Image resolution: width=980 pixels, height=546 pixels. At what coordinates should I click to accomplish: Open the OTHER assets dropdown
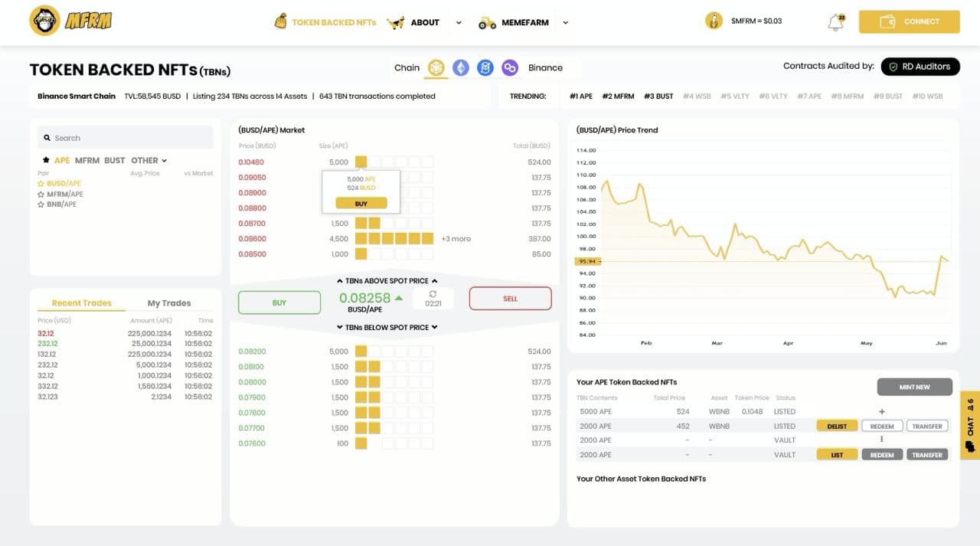pyautogui.click(x=149, y=160)
